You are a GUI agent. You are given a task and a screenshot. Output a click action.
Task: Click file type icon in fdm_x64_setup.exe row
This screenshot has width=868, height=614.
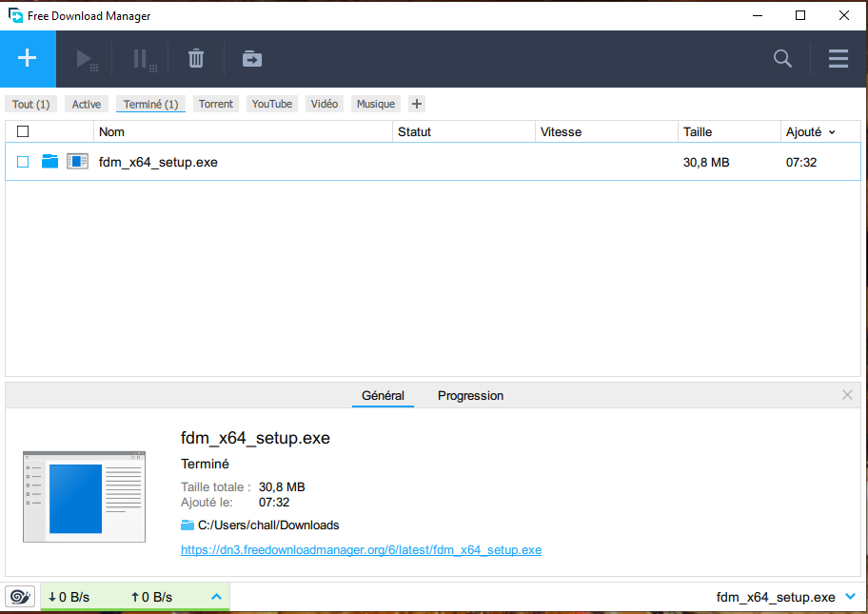[77, 161]
